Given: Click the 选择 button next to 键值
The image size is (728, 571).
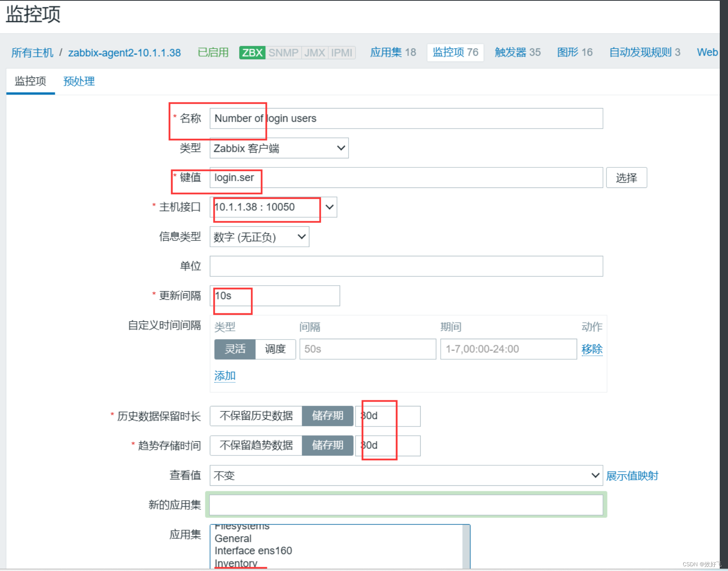Looking at the screenshot, I should tap(626, 178).
